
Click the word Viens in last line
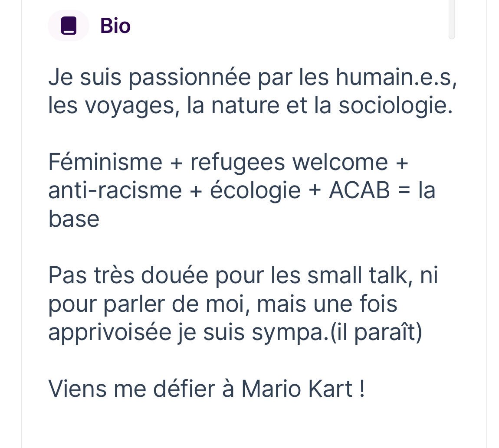click(x=78, y=389)
